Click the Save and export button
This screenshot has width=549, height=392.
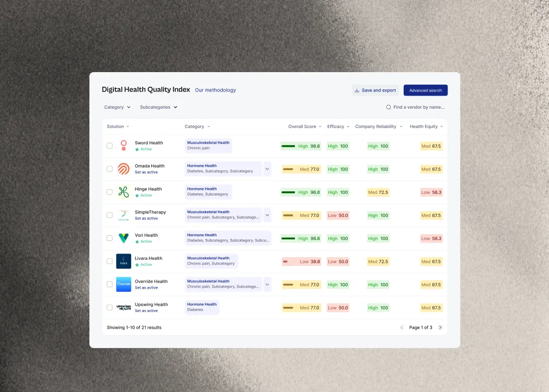[375, 90]
